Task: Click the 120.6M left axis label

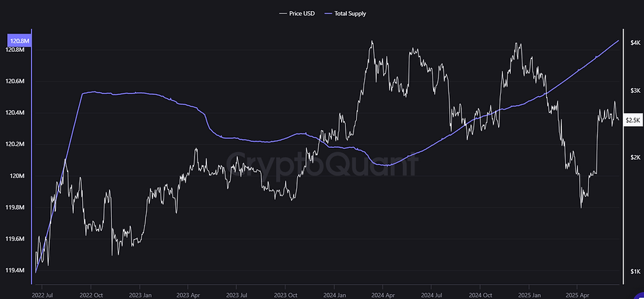Action: 16,81
